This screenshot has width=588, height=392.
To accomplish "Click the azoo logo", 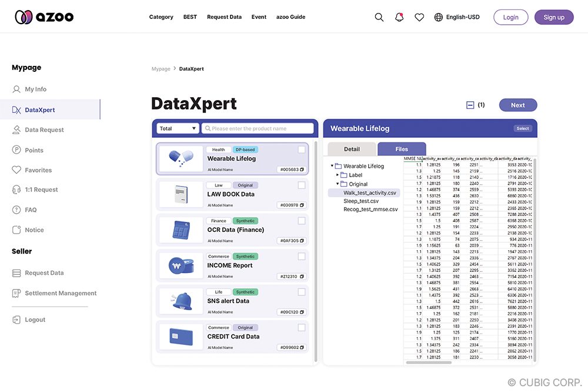I will (x=44, y=17).
